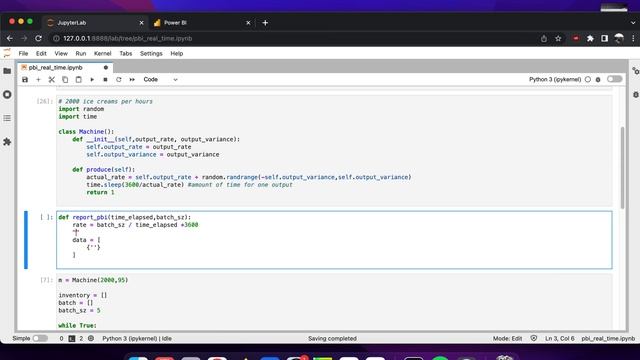Click Mode: Edit status text
The height and width of the screenshot is (360, 640).
pyautogui.click(x=507, y=338)
